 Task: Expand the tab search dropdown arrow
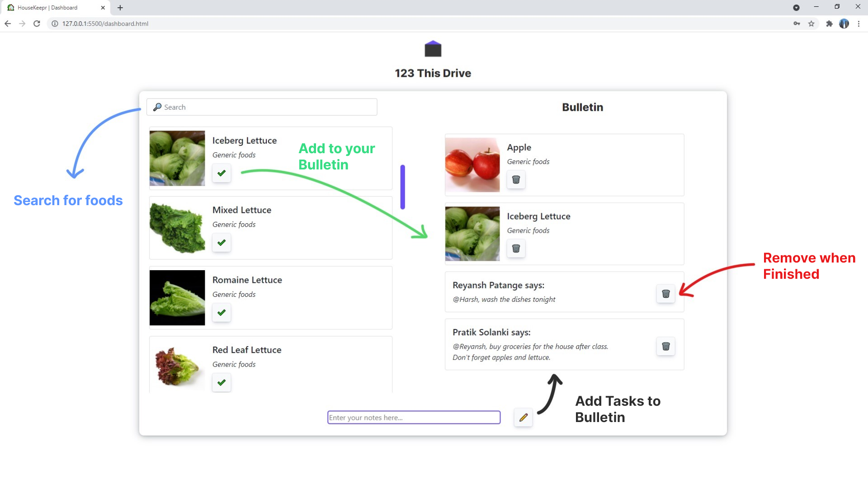pos(796,8)
